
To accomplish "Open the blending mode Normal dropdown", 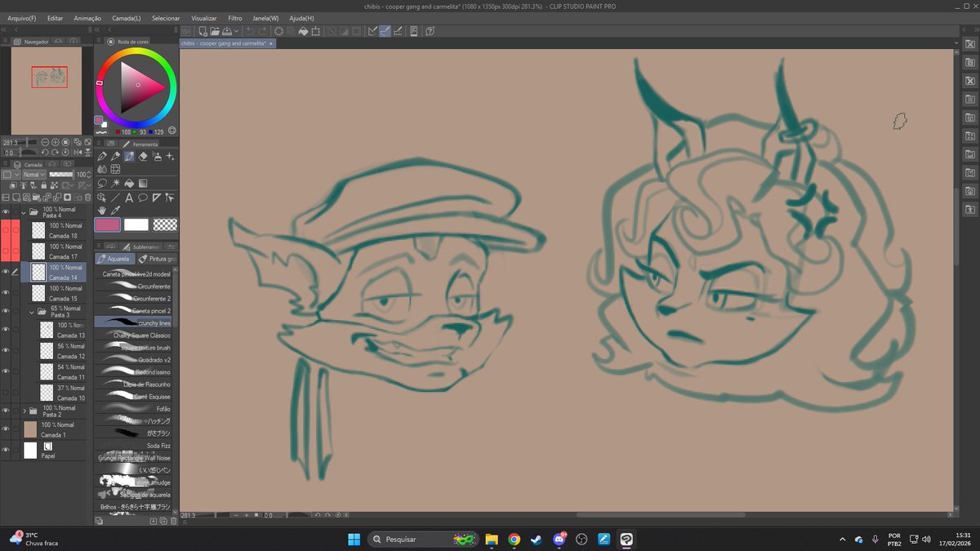I will tap(34, 174).
